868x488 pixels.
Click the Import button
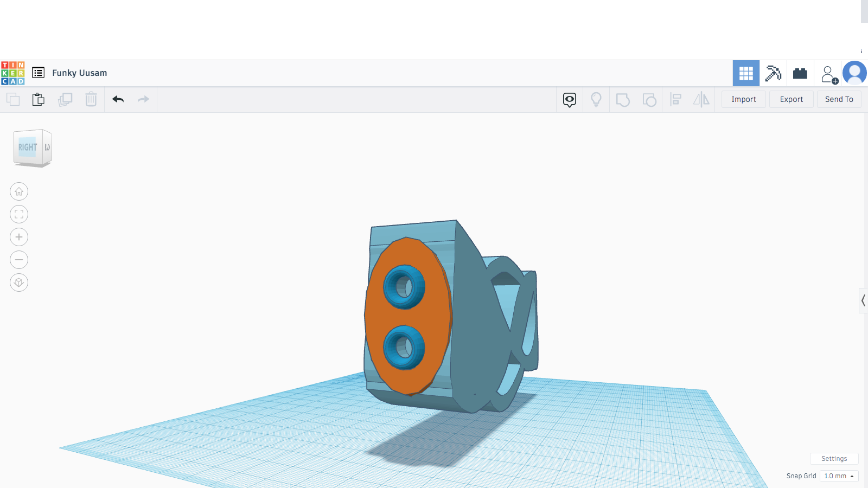743,99
